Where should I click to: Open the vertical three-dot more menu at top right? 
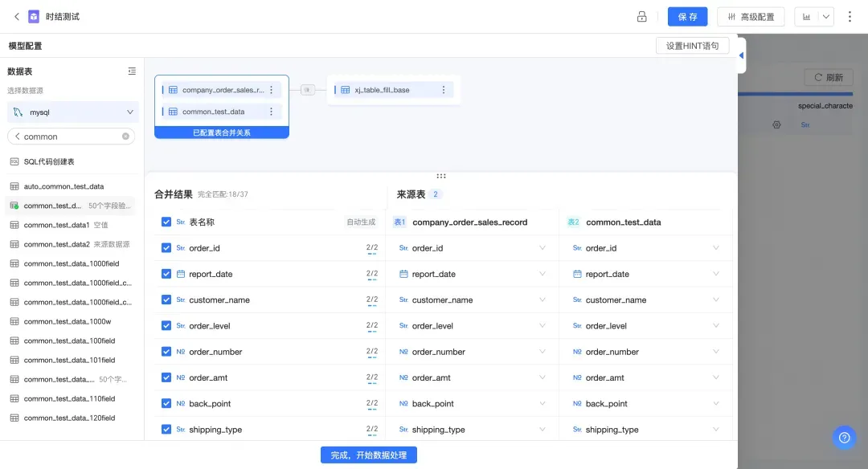(850, 17)
